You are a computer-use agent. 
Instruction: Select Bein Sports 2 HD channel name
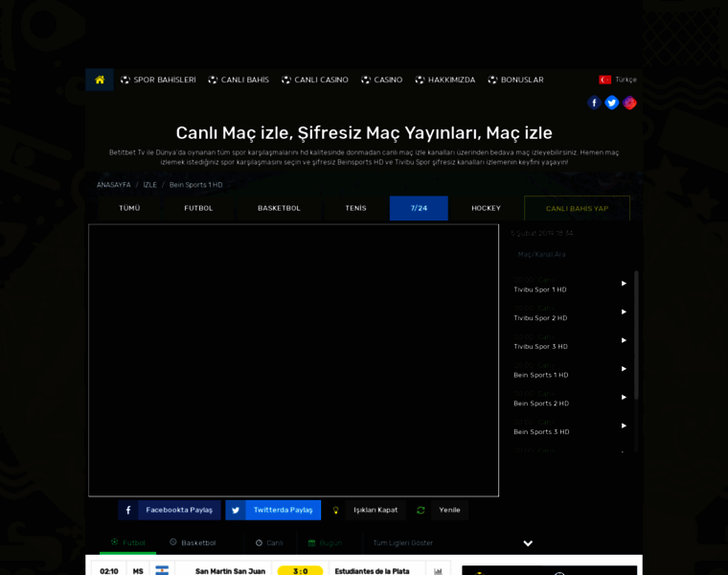541,403
